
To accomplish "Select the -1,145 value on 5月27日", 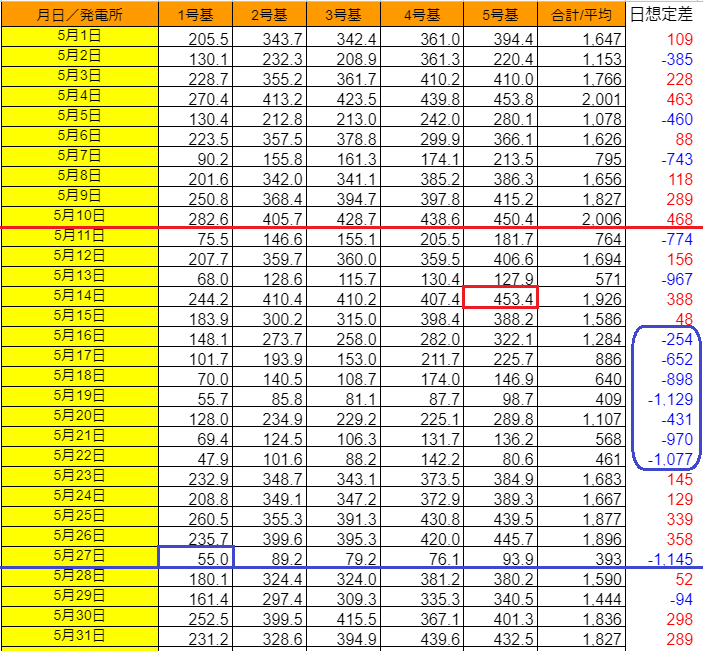I will coord(670,559).
